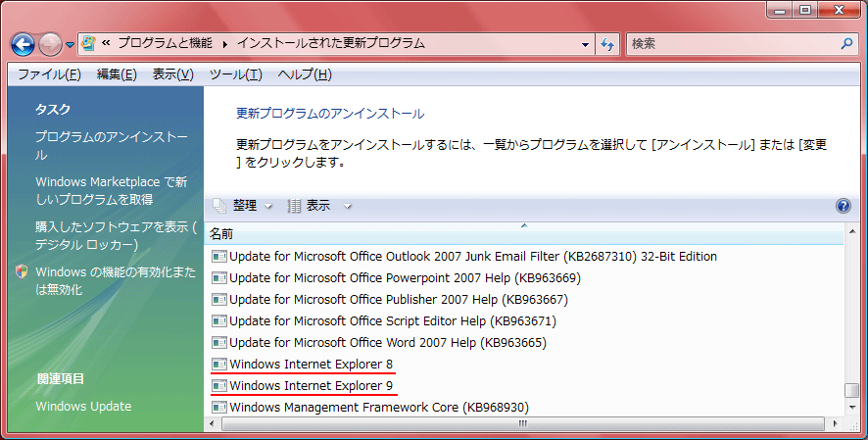Expand the arrow after プログラムと機能

[225, 44]
